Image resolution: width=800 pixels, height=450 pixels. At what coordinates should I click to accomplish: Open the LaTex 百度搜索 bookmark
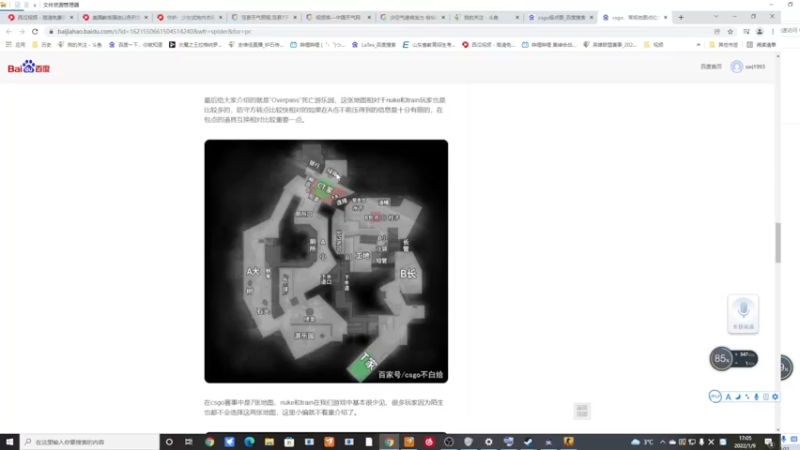pos(373,44)
